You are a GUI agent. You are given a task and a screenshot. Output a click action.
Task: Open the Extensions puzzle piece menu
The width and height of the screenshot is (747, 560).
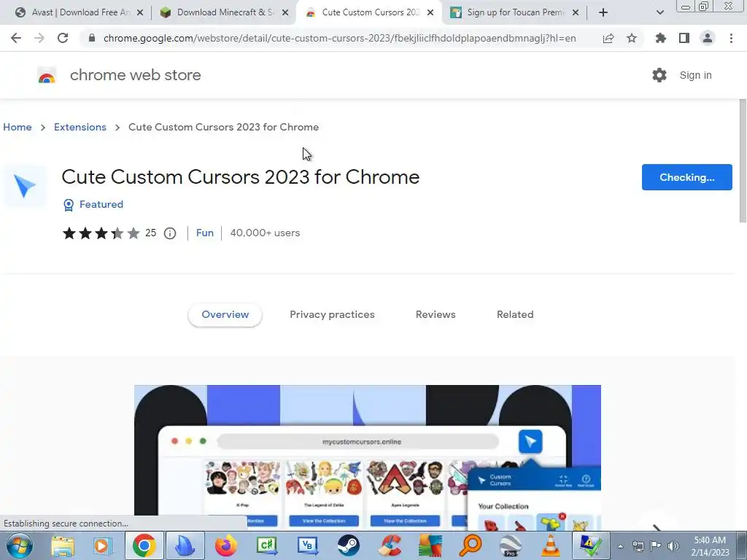660,38
